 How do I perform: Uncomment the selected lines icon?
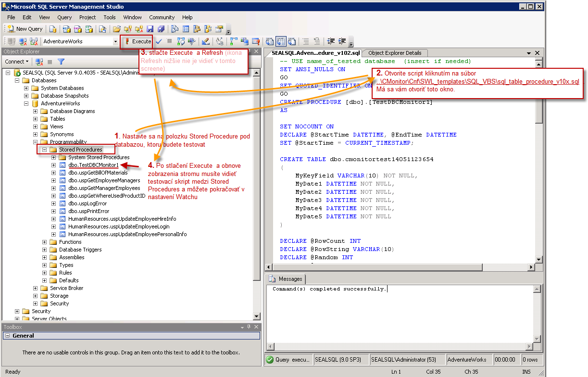[x=317, y=41]
